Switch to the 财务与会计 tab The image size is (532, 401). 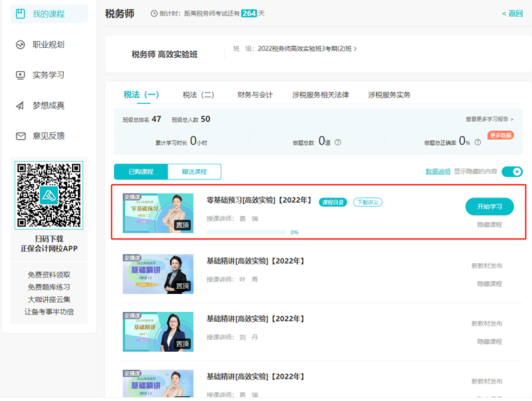tap(255, 94)
